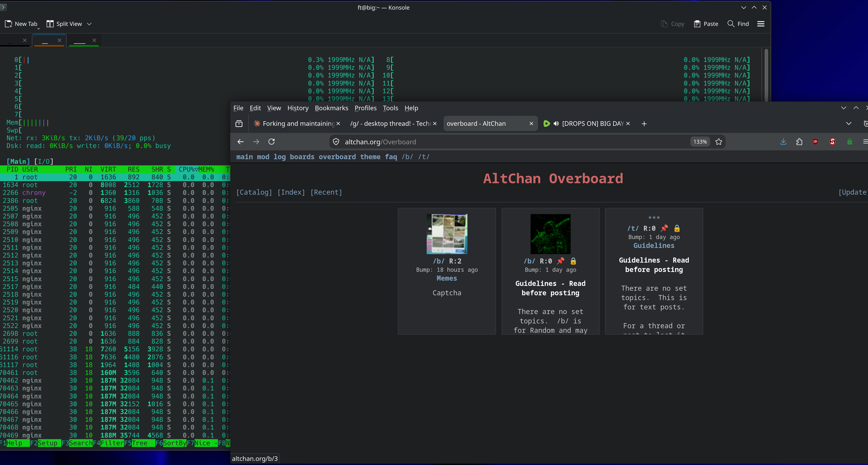Open a new Firefox tab with plus

(644, 124)
